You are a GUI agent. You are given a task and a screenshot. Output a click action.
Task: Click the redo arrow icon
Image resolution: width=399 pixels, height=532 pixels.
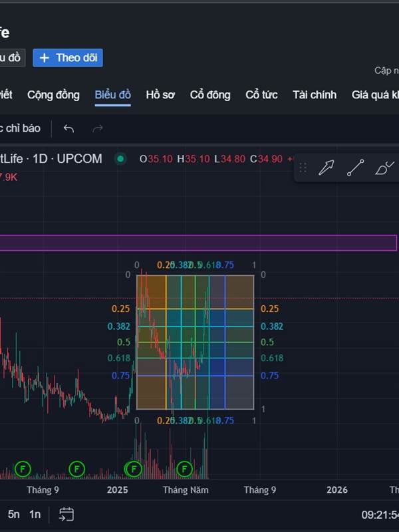98,128
